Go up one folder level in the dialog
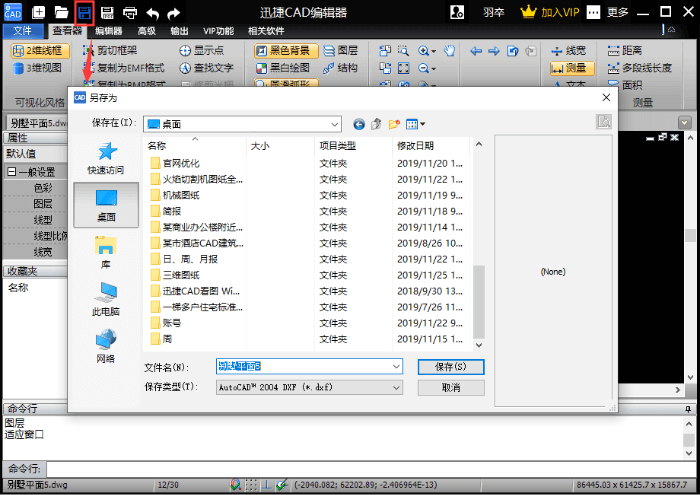700x495 pixels. pyautogui.click(x=377, y=124)
